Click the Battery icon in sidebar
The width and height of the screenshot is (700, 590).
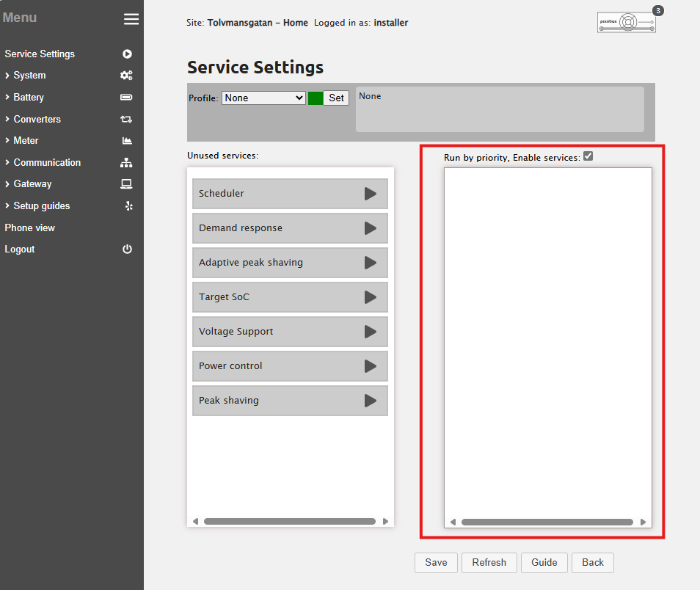coord(126,97)
